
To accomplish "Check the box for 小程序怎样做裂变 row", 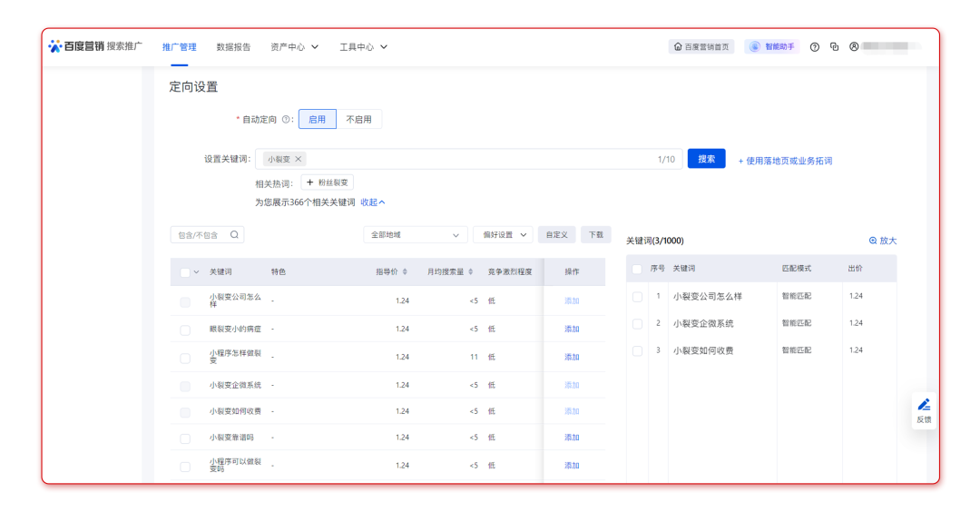I will coord(185,358).
